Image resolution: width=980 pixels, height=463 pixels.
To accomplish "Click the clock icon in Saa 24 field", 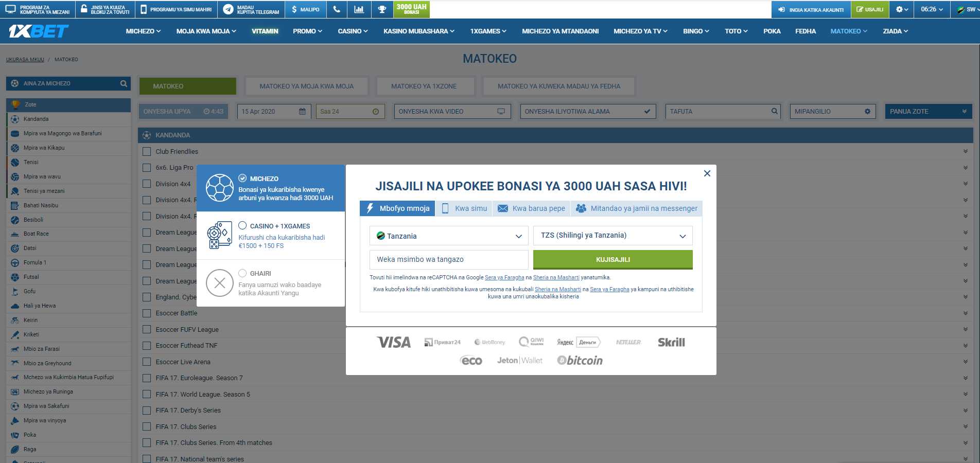I will 376,112.
